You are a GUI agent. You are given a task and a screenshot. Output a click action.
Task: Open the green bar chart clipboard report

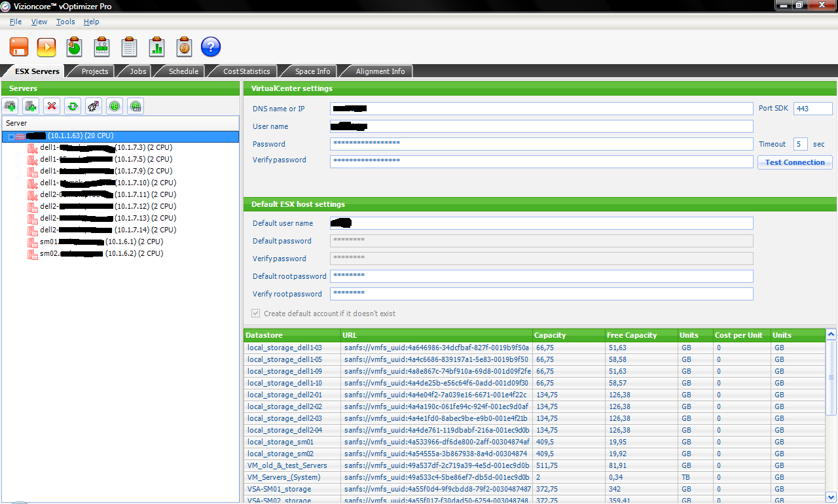click(156, 47)
